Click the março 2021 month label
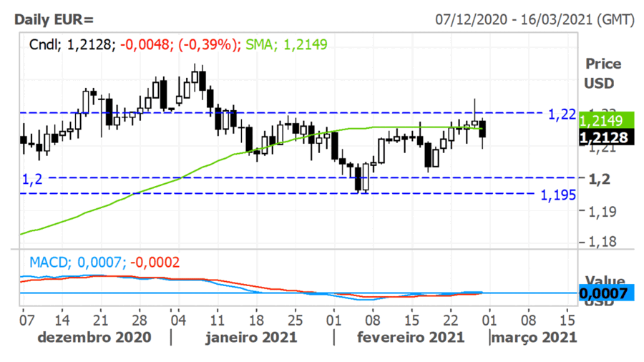Image resolution: width=644 pixels, height=362 pixels. (x=535, y=336)
